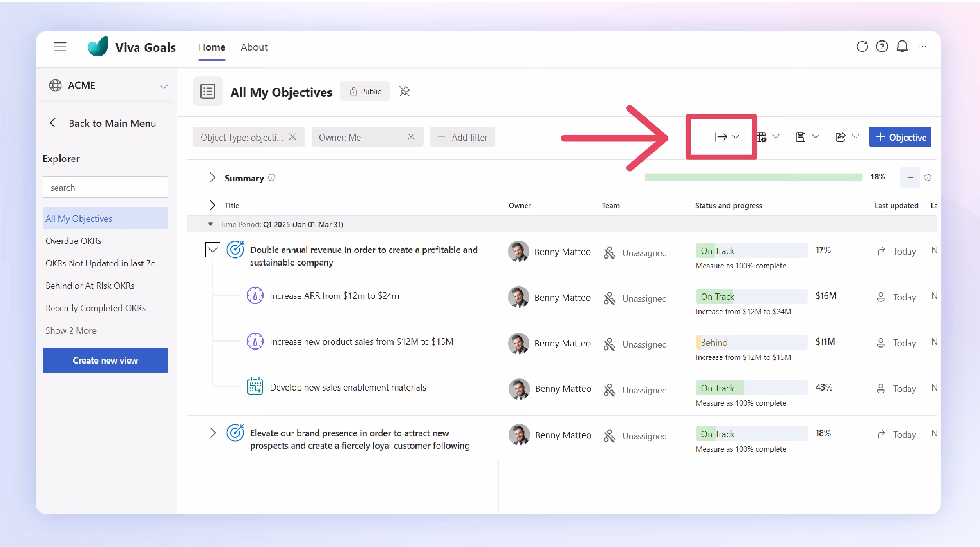The width and height of the screenshot is (980, 547).
Task: Switch to the Home tab
Action: 212,47
